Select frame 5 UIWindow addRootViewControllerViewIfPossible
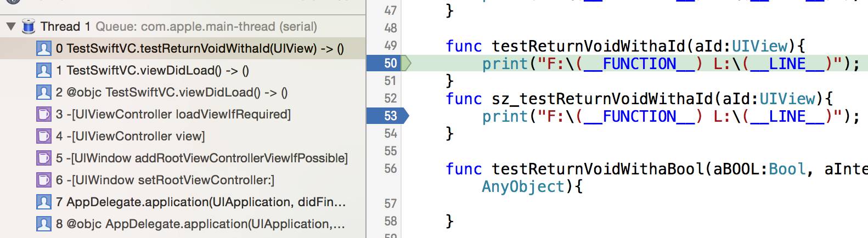Image resolution: width=868 pixels, height=238 pixels. tap(183, 158)
